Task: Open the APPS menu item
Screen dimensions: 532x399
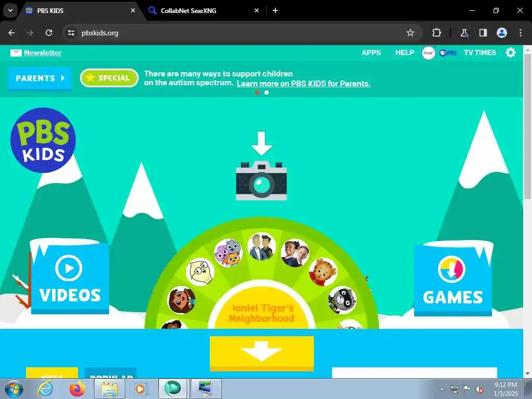Action: (371, 52)
